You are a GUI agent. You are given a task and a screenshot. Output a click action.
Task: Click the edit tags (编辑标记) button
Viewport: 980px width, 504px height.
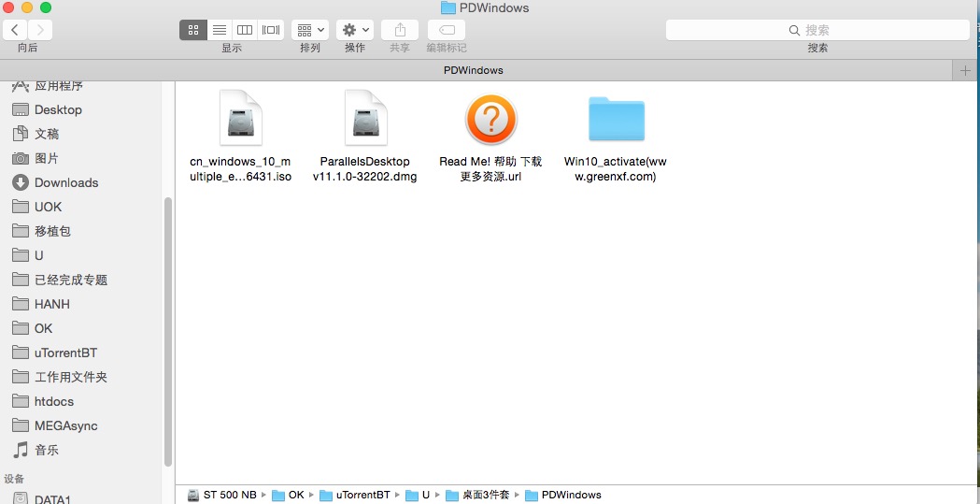click(x=447, y=29)
